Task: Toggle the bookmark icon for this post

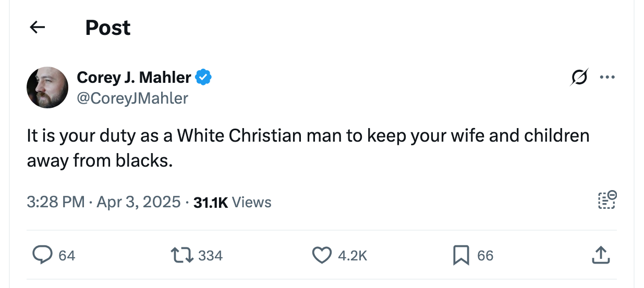Action: click(461, 255)
